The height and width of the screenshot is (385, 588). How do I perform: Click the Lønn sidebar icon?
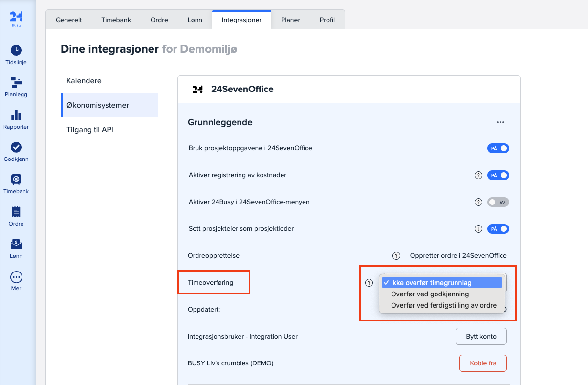[x=16, y=244]
